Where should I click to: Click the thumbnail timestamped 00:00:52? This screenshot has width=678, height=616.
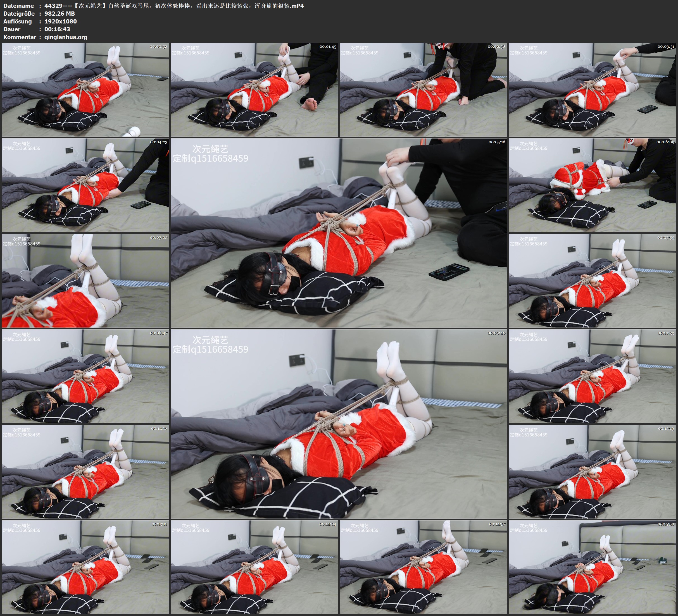(85, 89)
